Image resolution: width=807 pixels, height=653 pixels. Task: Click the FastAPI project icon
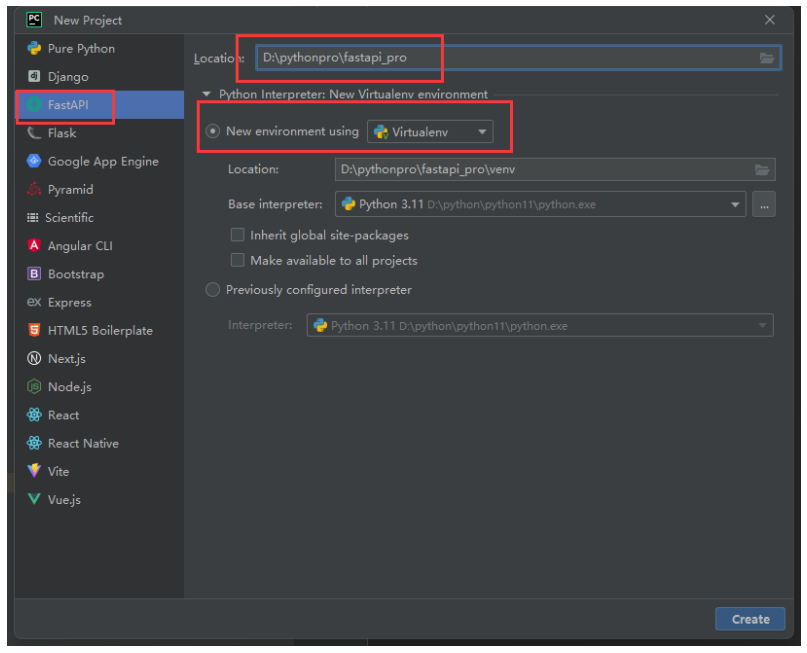pyautogui.click(x=34, y=104)
